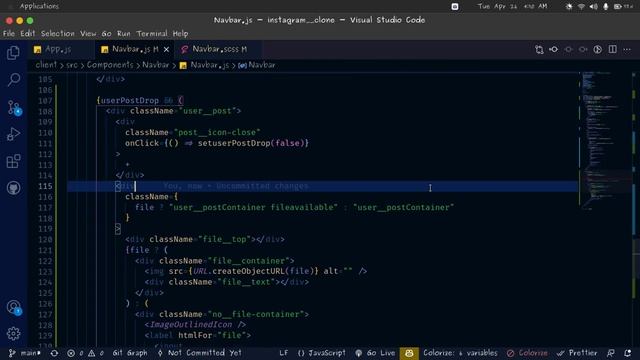This screenshot has width=640, height=360.
Task: Split the editor right
Action: click(x=612, y=49)
